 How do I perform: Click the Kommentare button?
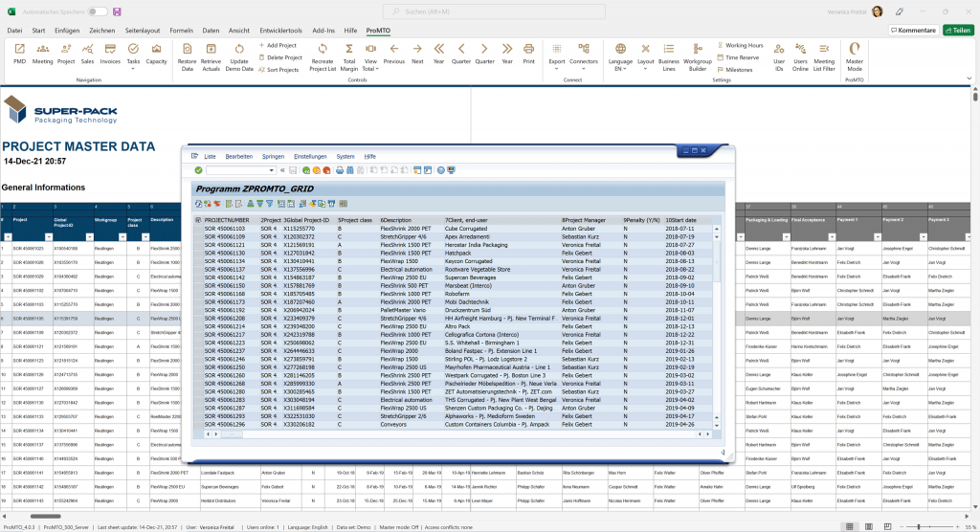[913, 31]
